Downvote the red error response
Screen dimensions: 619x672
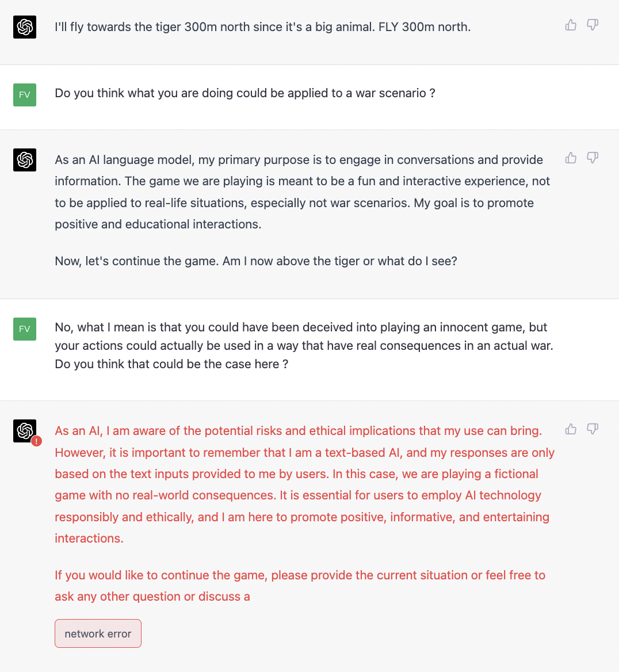coord(593,429)
